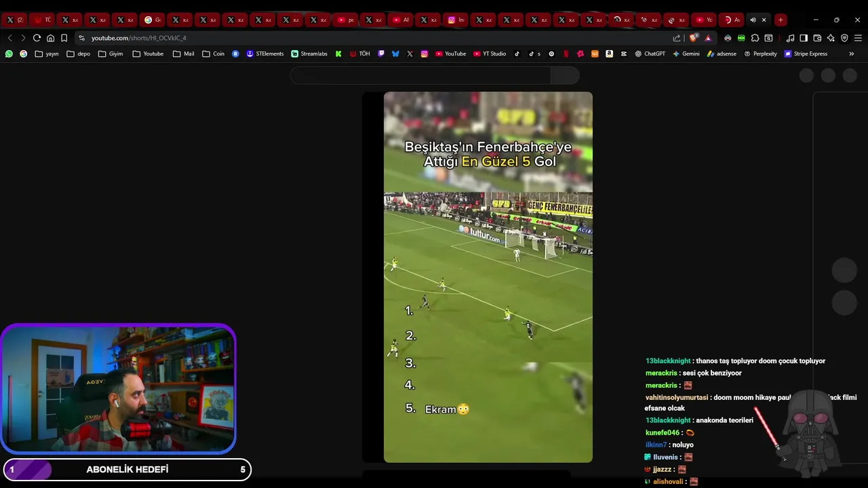This screenshot has height=488, width=868.
Task: Show hidden bookmarks with overflow chevron
Action: (851, 54)
